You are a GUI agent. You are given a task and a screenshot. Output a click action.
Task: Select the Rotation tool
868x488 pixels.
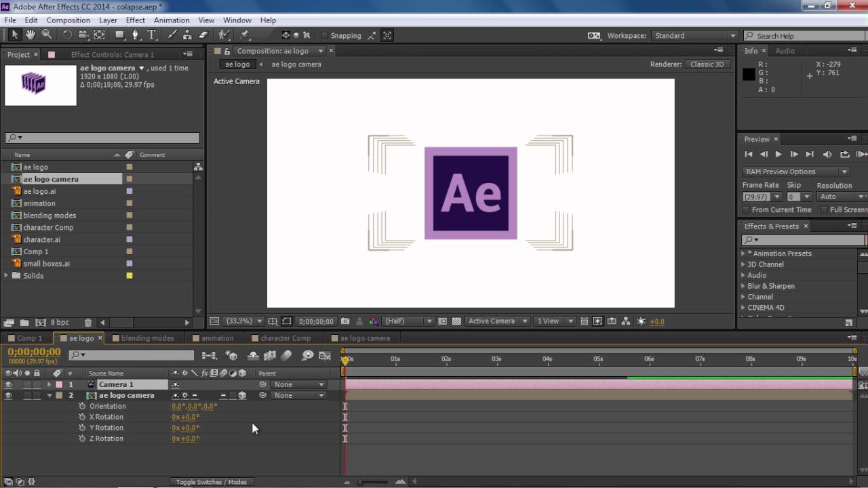click(x=67, y=35)
